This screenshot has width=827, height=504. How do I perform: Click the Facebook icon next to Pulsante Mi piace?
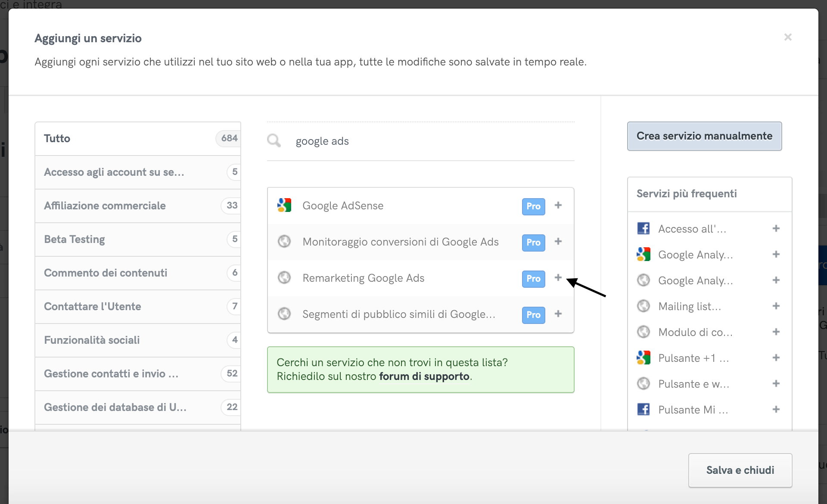point(644,409)
